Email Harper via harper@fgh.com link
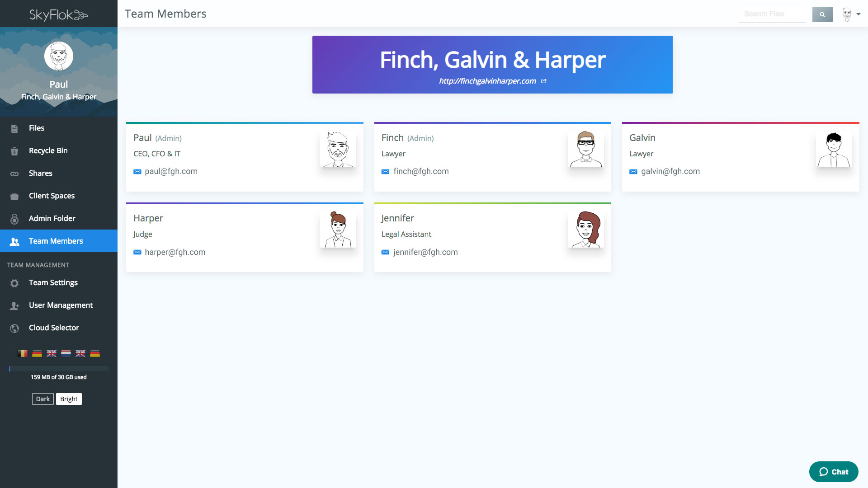868x488 pixels. pos(175,252)
